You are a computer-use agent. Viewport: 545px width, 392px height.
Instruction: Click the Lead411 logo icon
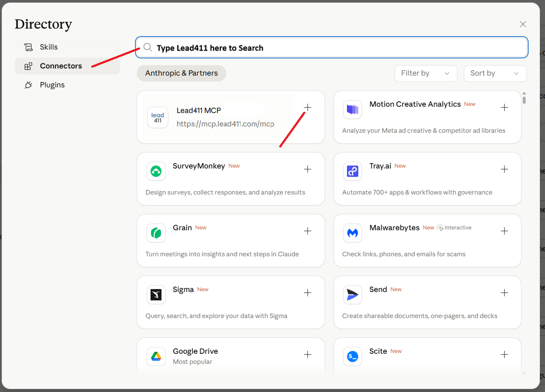coord(158,118)
